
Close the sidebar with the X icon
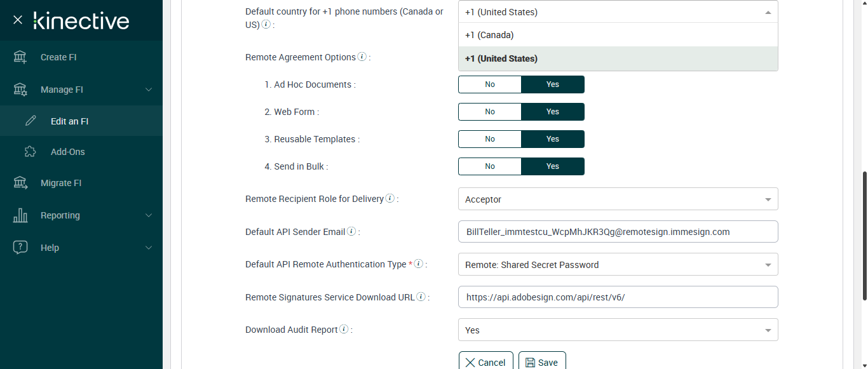(18, 20)
